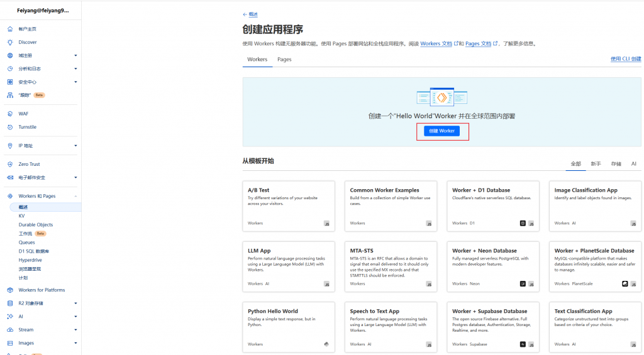Expand the 分析和日志 dropdown arrow
This screenshot has width=644, height=355.
75,68
